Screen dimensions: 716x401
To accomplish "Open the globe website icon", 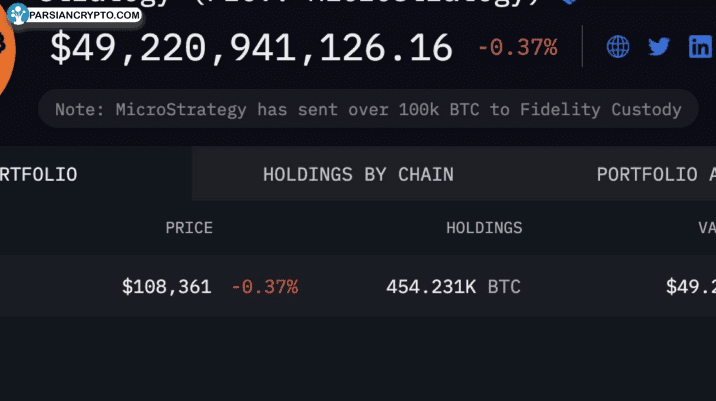I will (x=618, y=47).
